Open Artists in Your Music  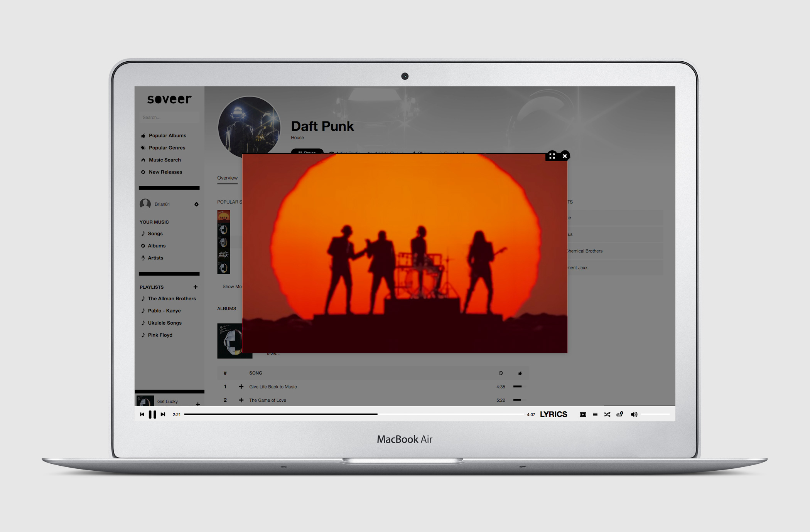[x=155, y=258]
